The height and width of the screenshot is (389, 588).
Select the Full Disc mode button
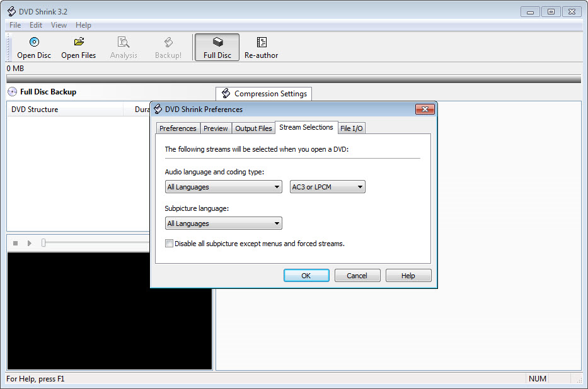[217, 47]
